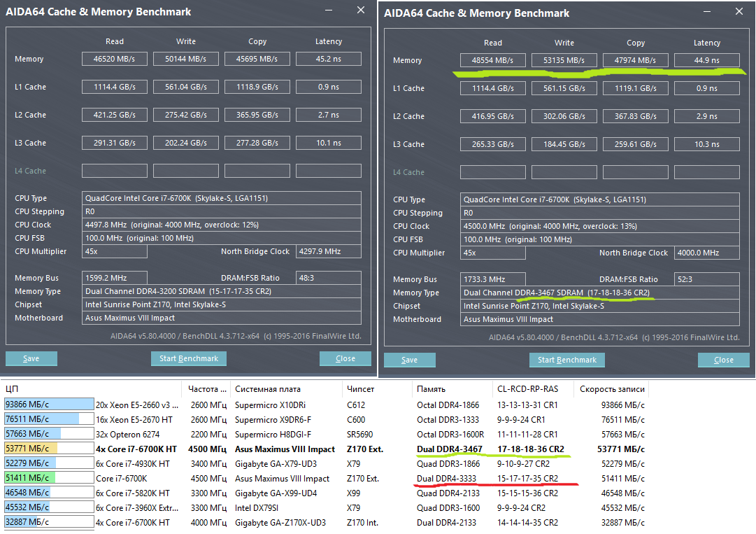Click Save in the right AIDA64 window
The image size is (756, 534).
409,360
